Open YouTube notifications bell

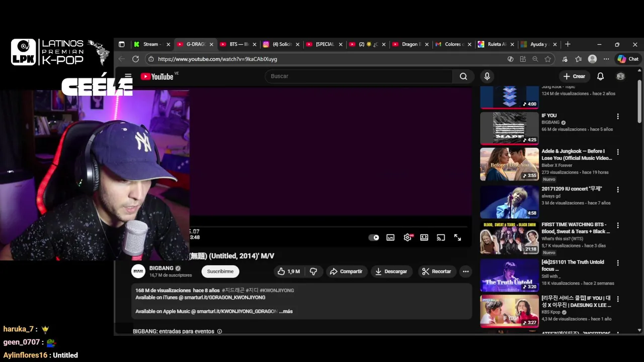tap(600, 76)
